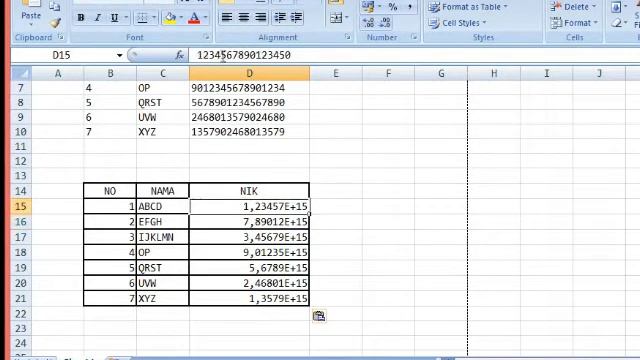Toggle Underline formatting
This screenshot has height=360, width=640.
(x=114, y=18)
